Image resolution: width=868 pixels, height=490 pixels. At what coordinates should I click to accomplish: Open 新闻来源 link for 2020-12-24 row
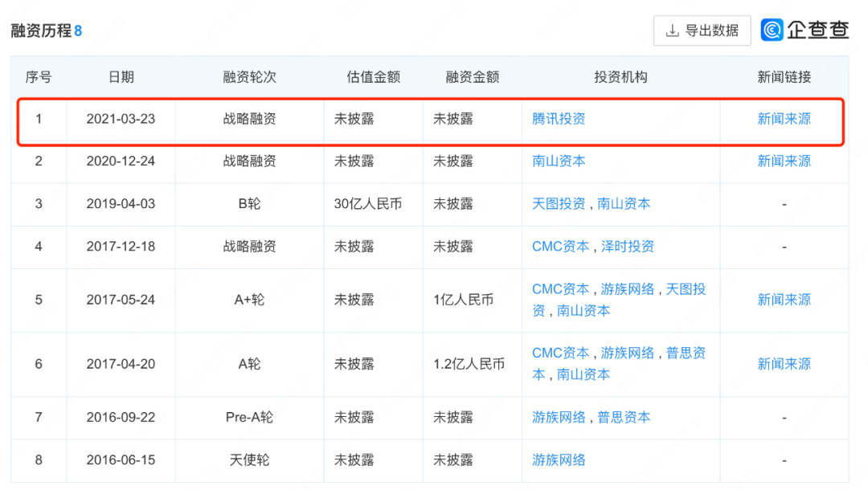[x=784, y=161]
